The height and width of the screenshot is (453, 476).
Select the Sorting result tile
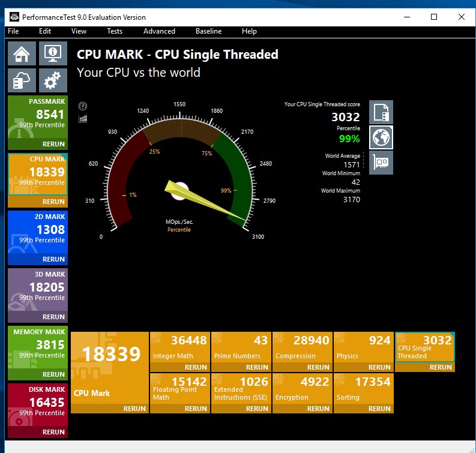click(364, 389)
